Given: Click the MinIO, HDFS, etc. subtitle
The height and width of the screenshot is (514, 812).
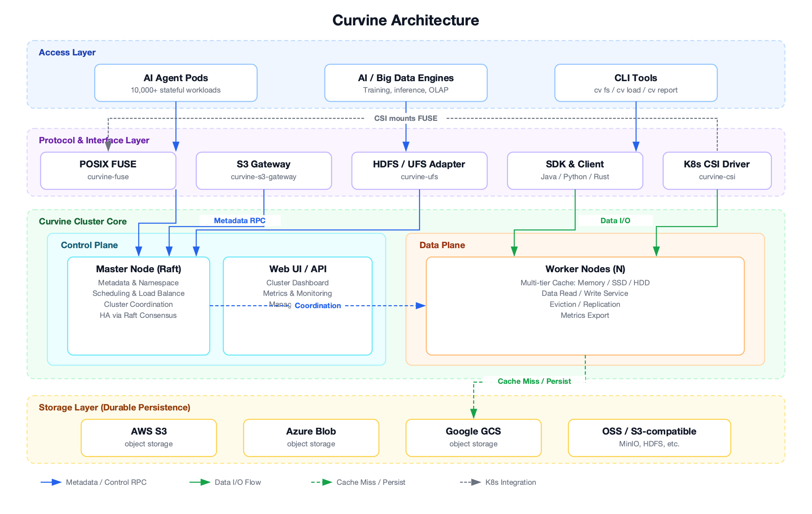Looking at the screenshot, I should pos(649,444).
